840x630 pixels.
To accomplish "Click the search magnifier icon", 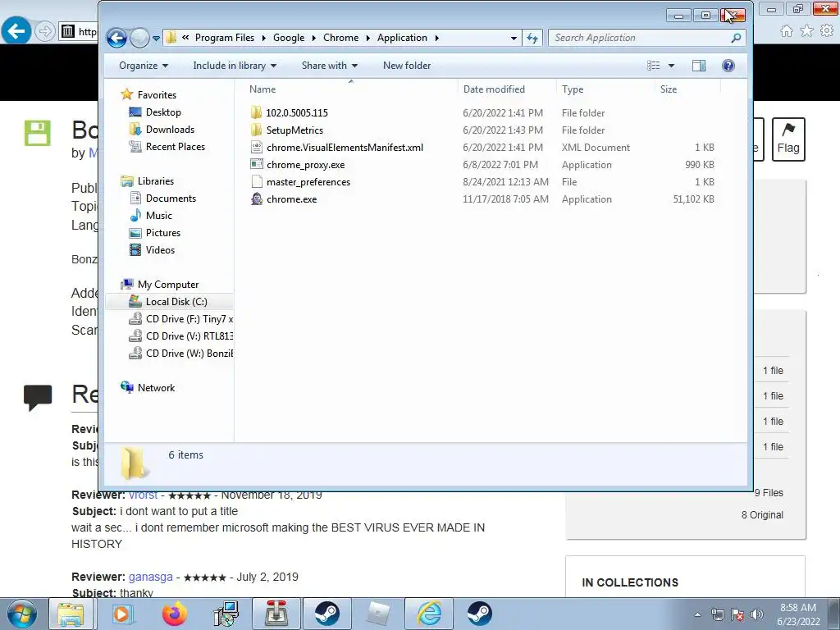I will pos(736,38).
